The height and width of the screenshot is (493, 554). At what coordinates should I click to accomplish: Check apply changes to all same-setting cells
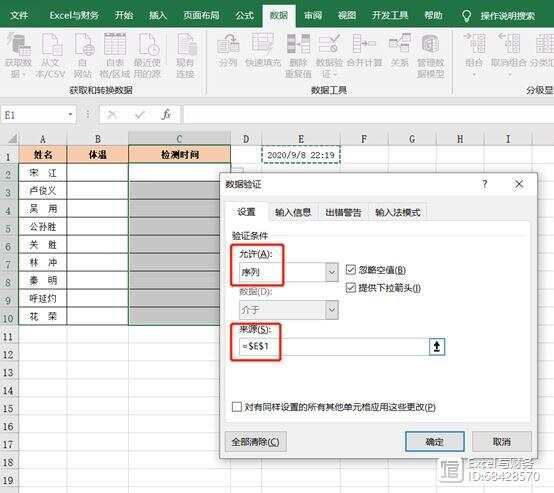(x=237, y=407)
